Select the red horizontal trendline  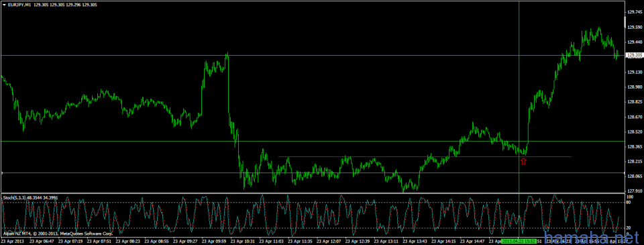[x=425, y=156]
